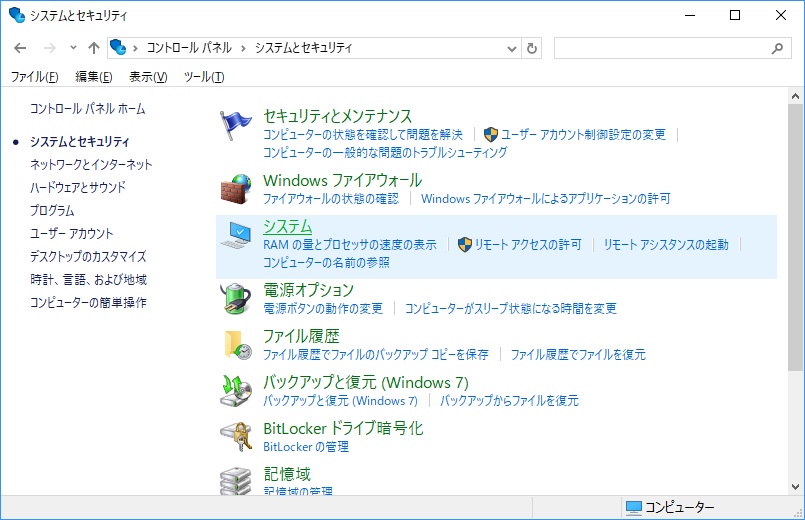Open the ツール(T) menu
Screen dimensions: 805x520
(x=204, y=77)
